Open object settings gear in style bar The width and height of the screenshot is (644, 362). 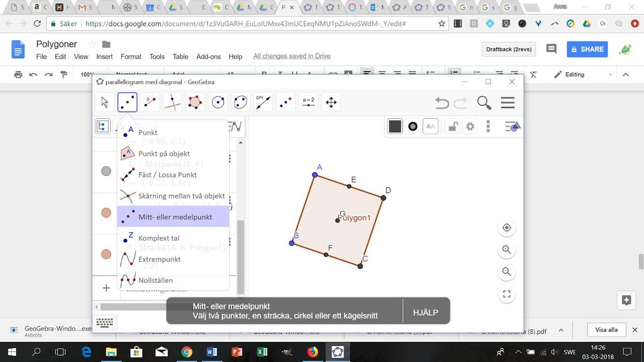tap(470, 126)
